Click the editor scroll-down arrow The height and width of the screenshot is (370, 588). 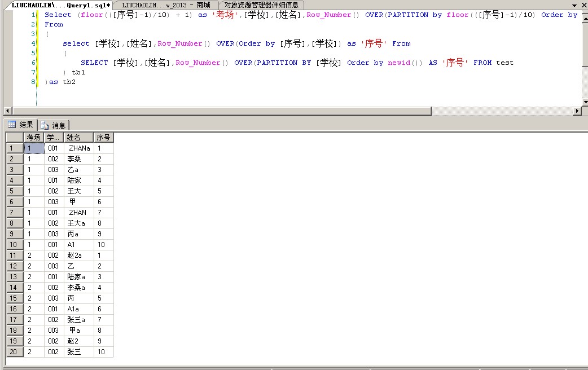[x=585, y=102]
